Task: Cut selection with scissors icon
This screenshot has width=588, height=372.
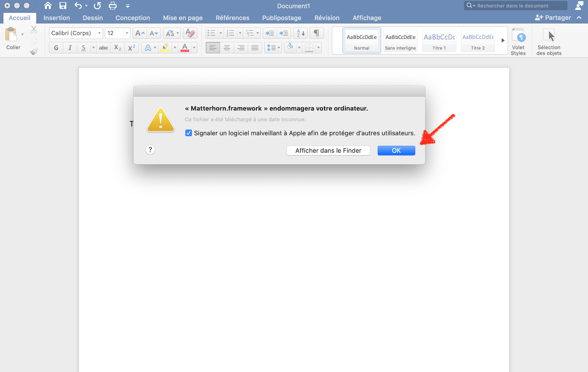Action: [34, 29]
